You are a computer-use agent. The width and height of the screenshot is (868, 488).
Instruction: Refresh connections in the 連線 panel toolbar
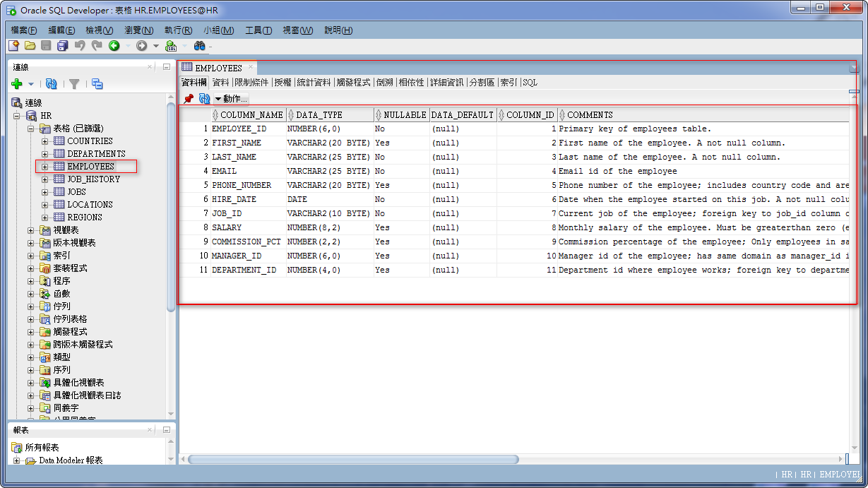pos(51,84)
